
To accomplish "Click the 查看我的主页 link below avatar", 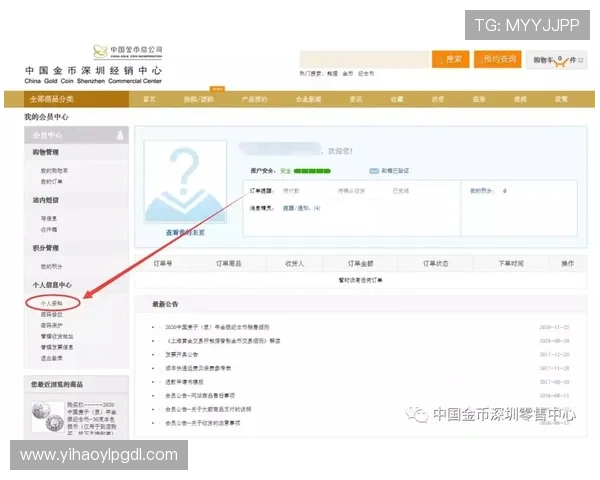I will pos(185,232).
